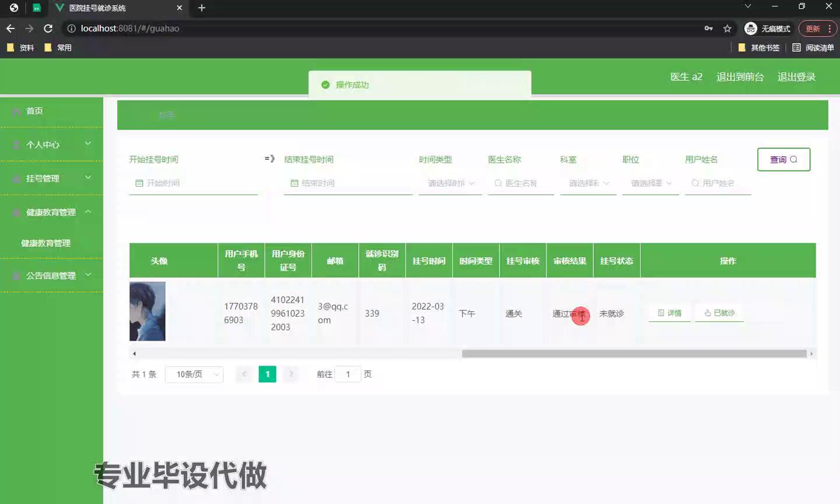This screenshot has width=840, height=504.
Task: Click the browser back arrow
Action: click(x=10, y=28)
